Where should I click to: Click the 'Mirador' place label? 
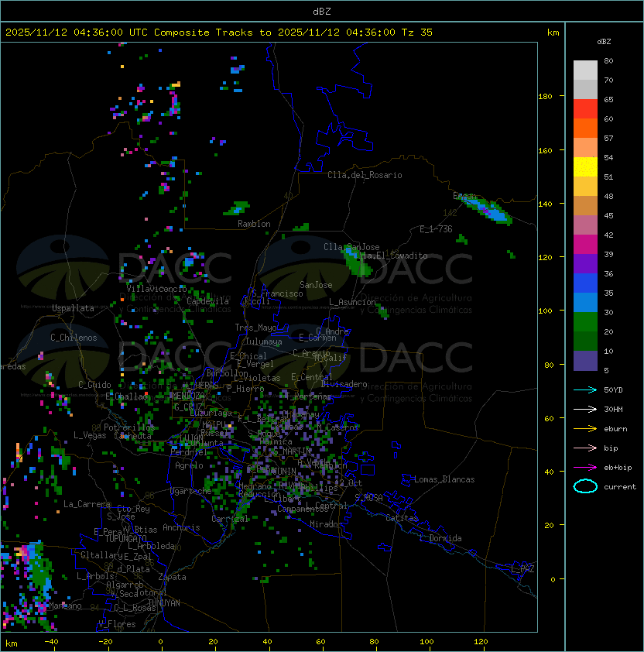(x=326, y=524)
